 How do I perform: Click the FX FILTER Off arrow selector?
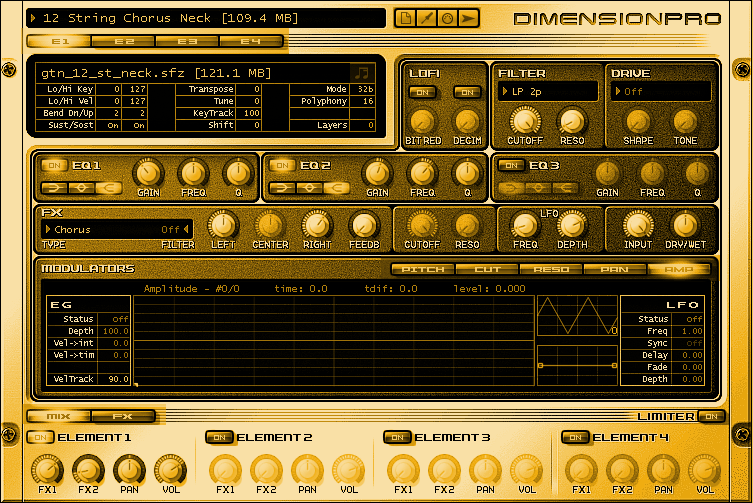175,230
